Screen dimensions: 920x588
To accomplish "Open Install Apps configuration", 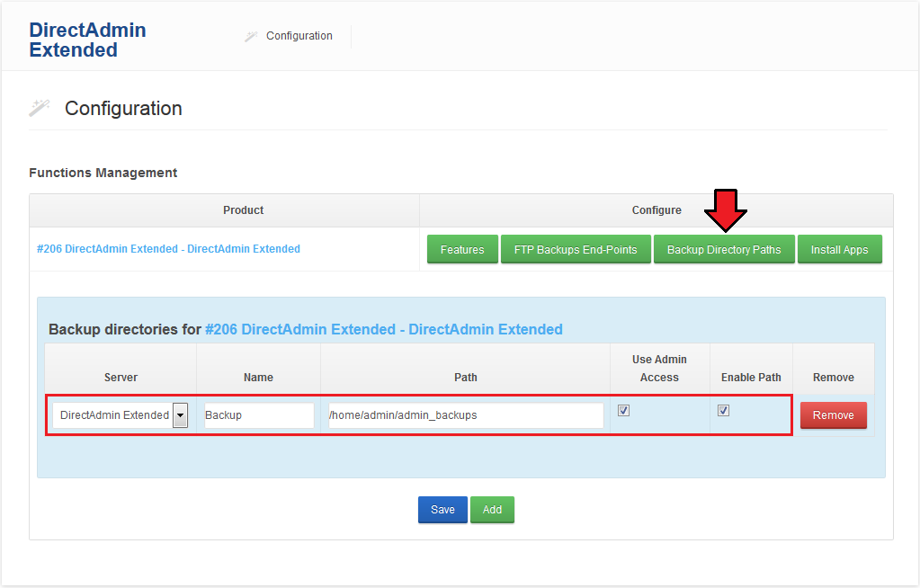I will pos(840,249).
